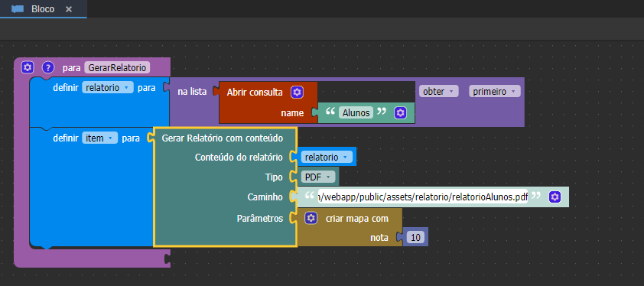Open relatorio dropdown under Conteúdo do relatório
Image resolution: width=644 pixels, height=286 pixels.
pos(327,157)
